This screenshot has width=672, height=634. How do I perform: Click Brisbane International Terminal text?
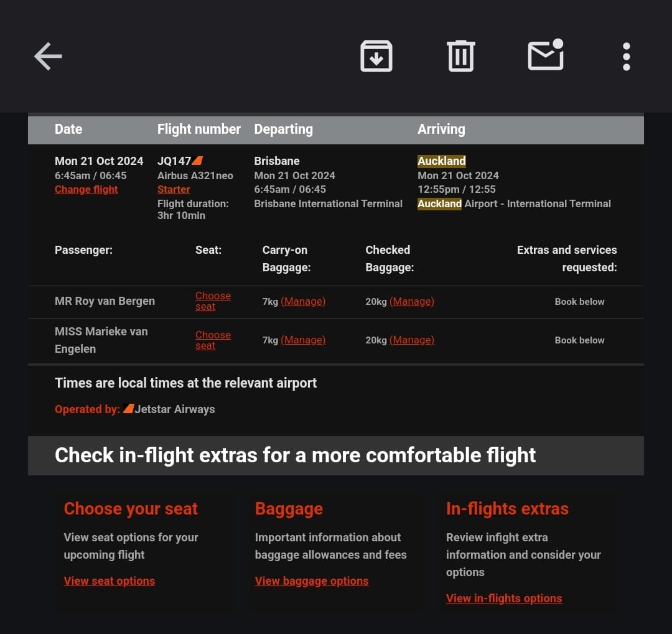pos(329,203)
